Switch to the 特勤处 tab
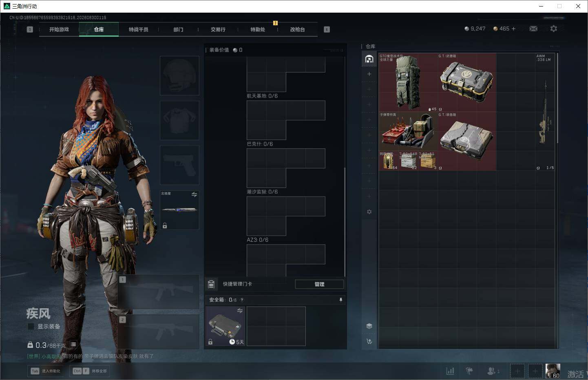This screenshot has height=380, width=588. click(x=258, y=29)
